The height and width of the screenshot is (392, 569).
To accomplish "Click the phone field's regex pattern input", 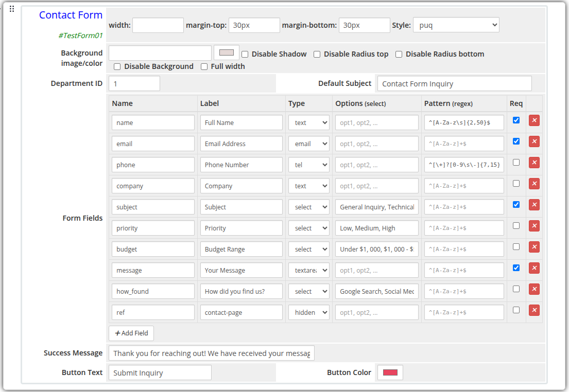I will click(x=464, y=165).
